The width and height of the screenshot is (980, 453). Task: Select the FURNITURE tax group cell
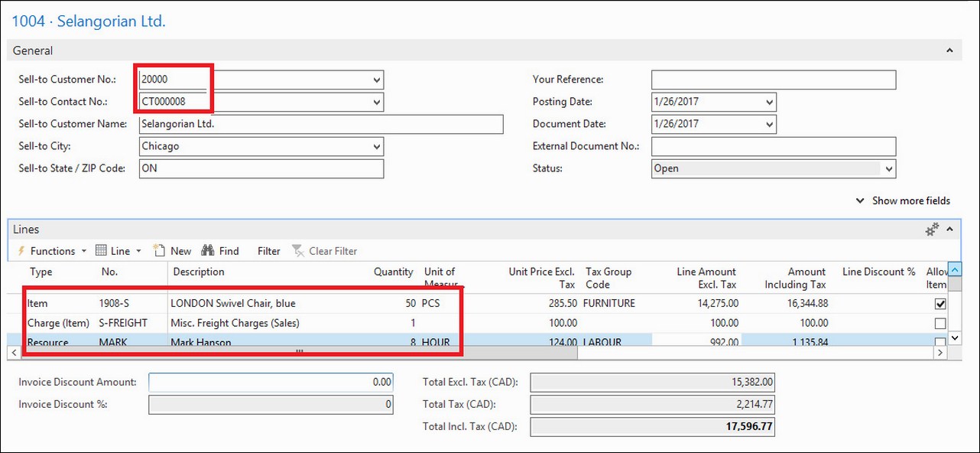[609, 303]
